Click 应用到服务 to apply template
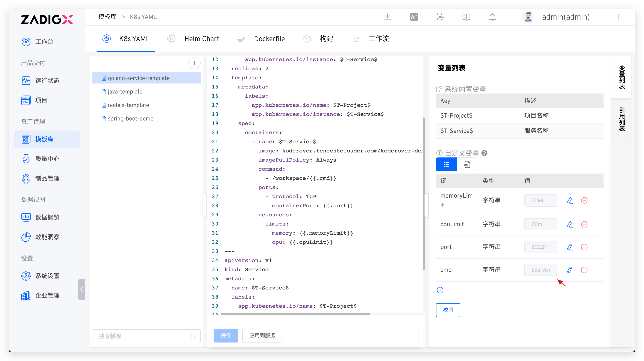The height and width of the screenshot is (361, 644). [x=262, y=336]
